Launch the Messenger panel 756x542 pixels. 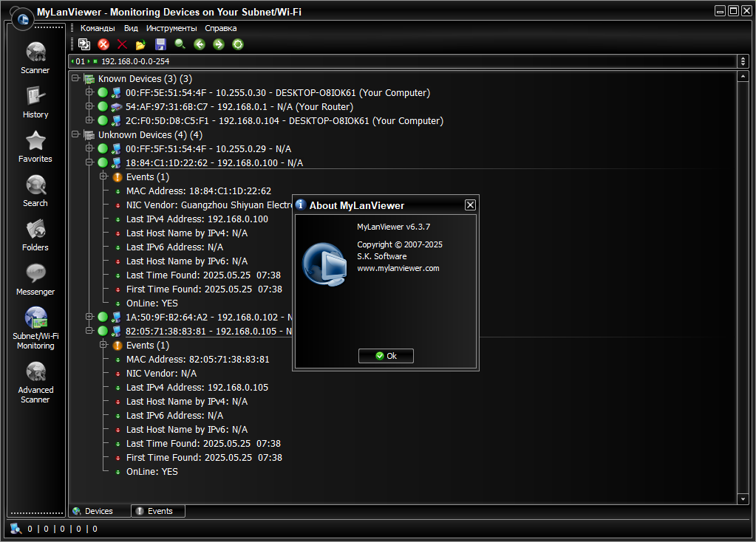pos(35,279)
